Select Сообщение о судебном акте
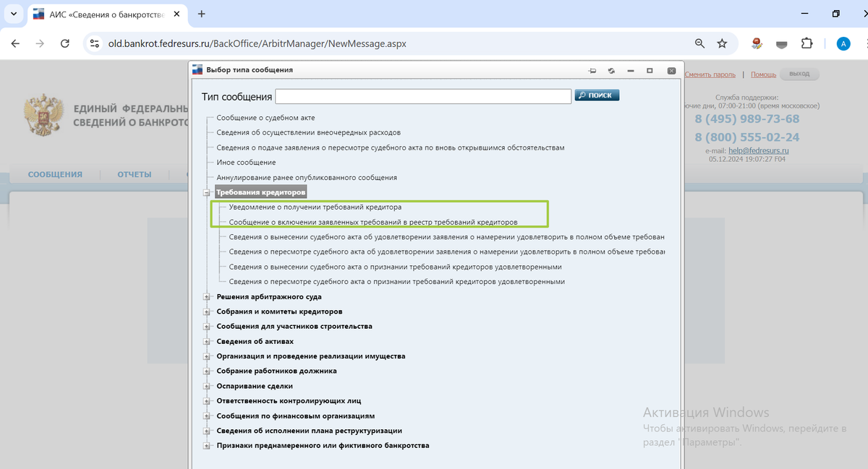The width and height of the screenshot is (868, 469). [x=265, y=118]
